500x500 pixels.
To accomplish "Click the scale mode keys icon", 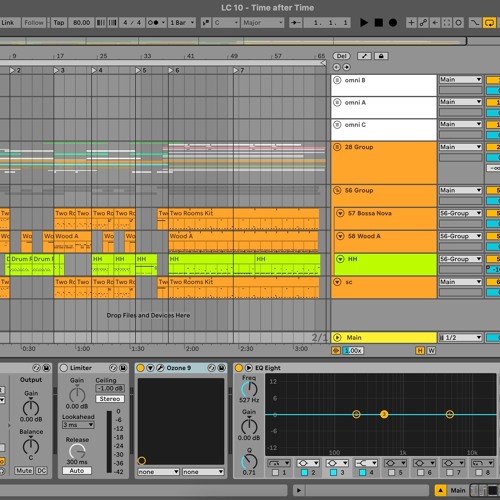I will click(x=206, y=23).
